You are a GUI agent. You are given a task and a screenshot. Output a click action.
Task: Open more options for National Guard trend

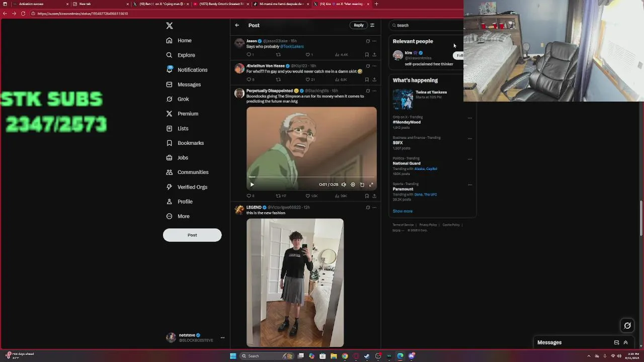pyautogui.click(x=470, y=159)
